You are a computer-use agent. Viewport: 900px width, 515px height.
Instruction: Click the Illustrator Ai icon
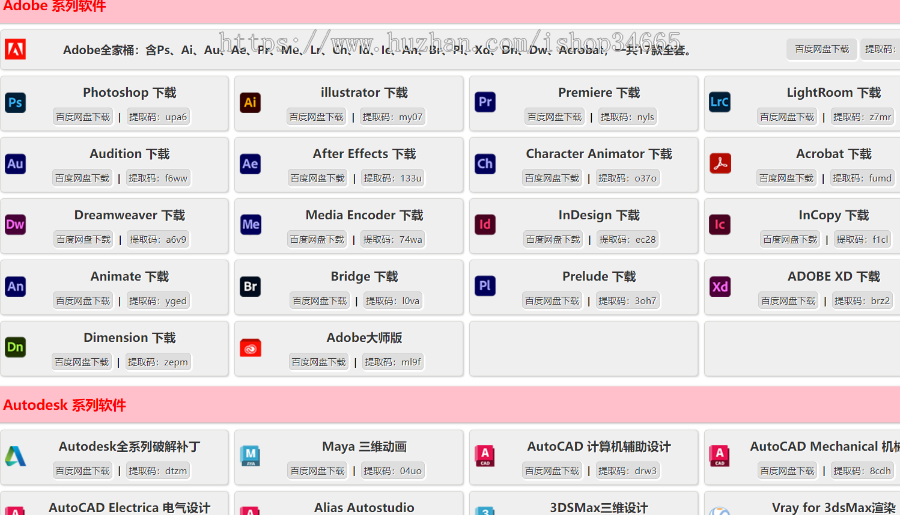pos(250,103)
